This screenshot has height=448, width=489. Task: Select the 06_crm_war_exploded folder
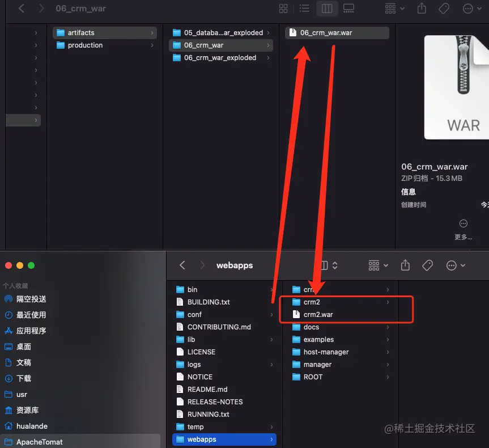[x=221, y=58]
